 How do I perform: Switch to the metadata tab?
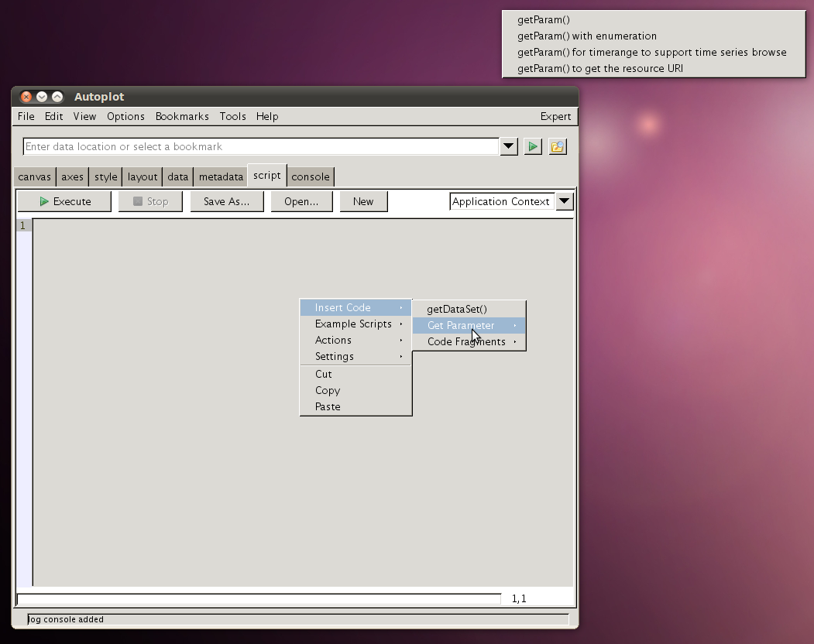220,176
